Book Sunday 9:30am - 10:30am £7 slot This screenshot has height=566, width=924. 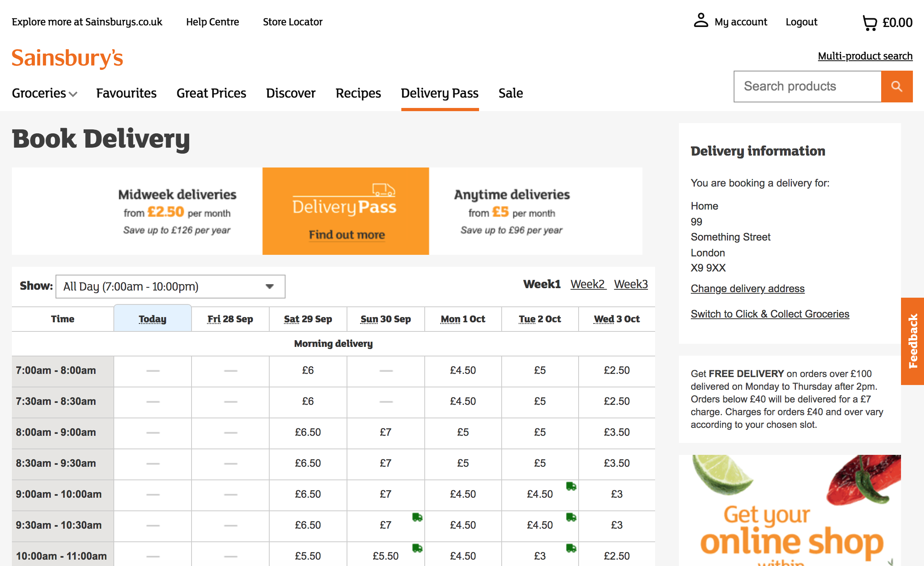pyautogui.click(x=386, y=525)
